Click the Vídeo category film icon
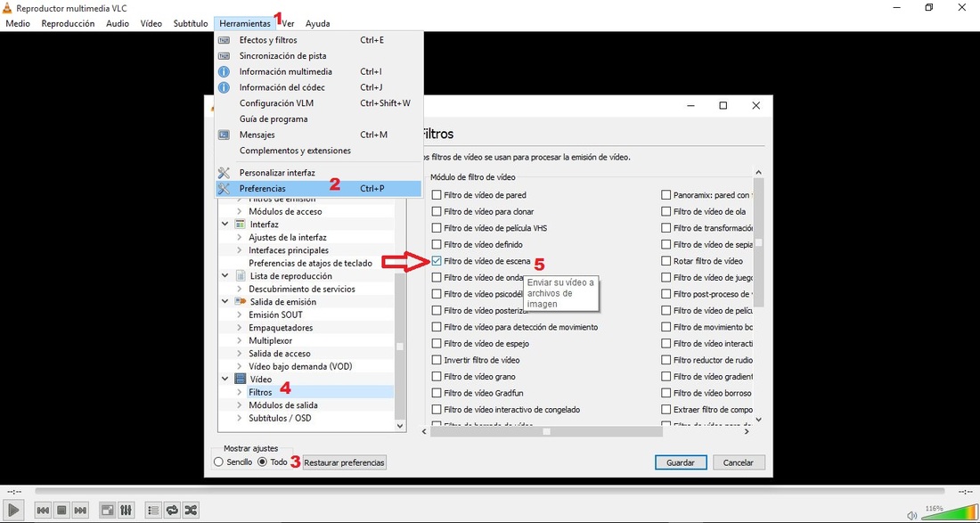The width and height of the screenshot is (980, 523). click(240, 380)
